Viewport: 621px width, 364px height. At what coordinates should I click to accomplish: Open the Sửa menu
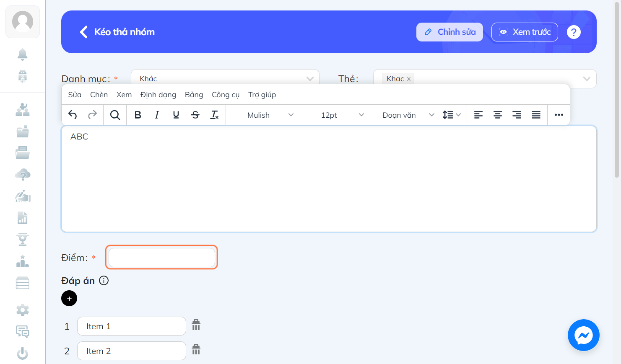(x=75, y=95)
